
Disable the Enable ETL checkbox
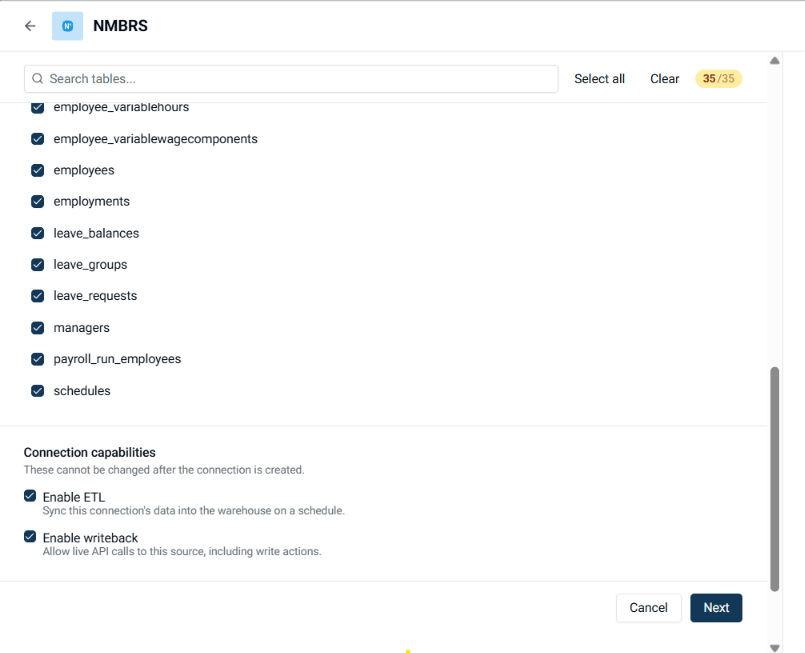[30, 495]
